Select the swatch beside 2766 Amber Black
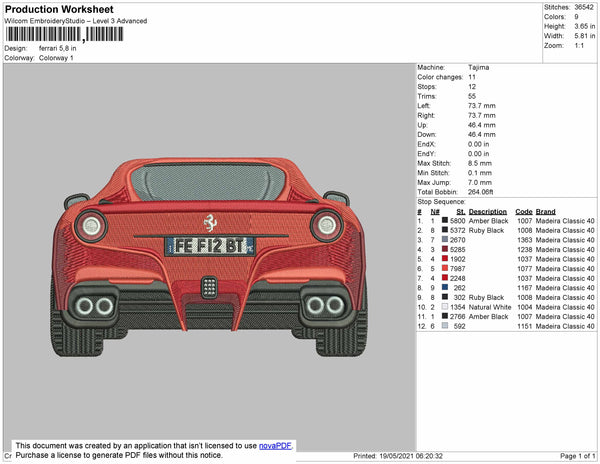 pos(445,316)
